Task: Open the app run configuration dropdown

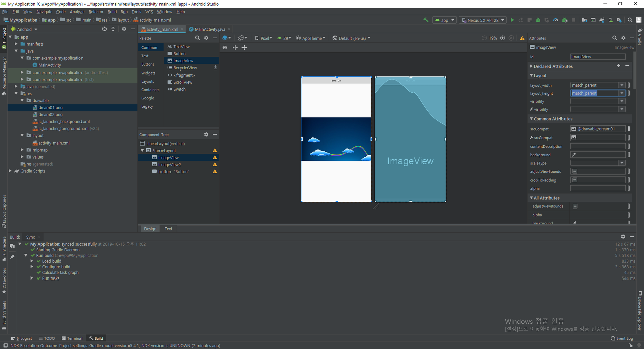Action: 444,20
